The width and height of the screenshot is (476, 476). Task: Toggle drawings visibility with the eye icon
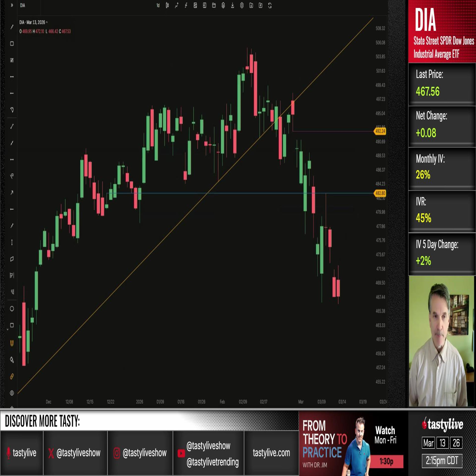click(12, 393)
